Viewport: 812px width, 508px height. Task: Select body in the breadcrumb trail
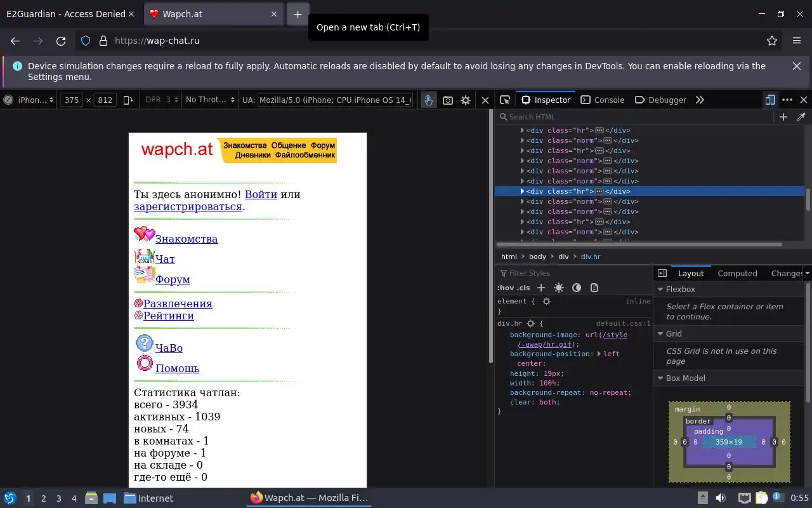[537, 257]
